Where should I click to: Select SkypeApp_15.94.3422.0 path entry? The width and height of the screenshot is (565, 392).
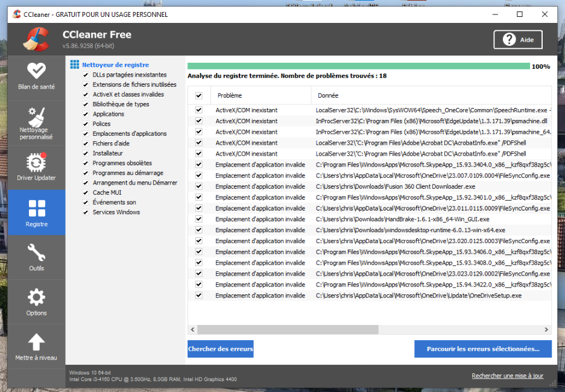(x=434, y=285)
